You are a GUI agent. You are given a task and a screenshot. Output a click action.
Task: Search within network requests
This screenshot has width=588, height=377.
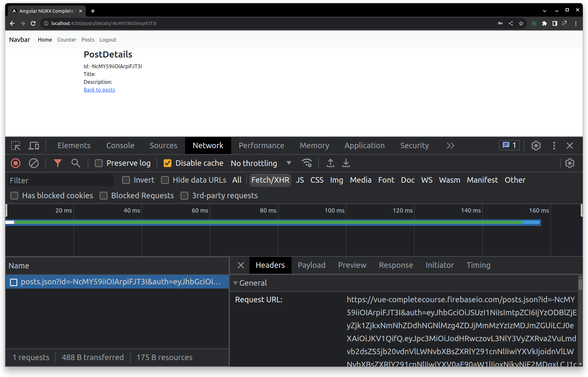pyautogui.click(x=76, y=163)
